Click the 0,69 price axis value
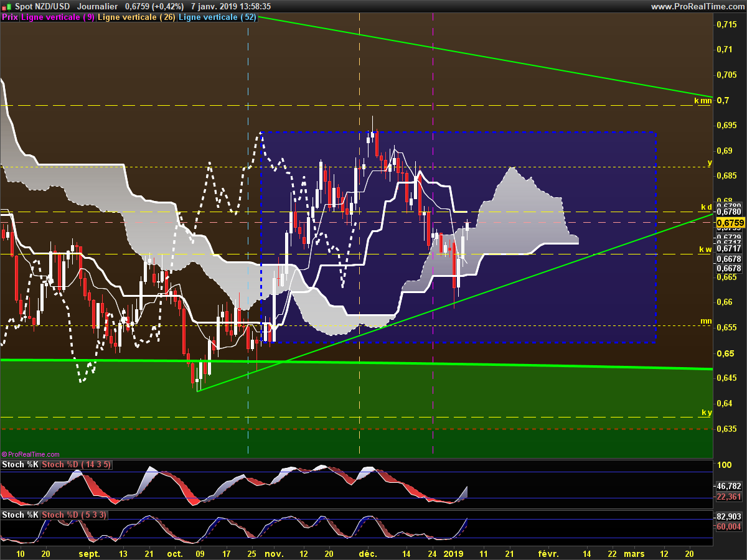The image size is (747, 560). click(724, 151)
